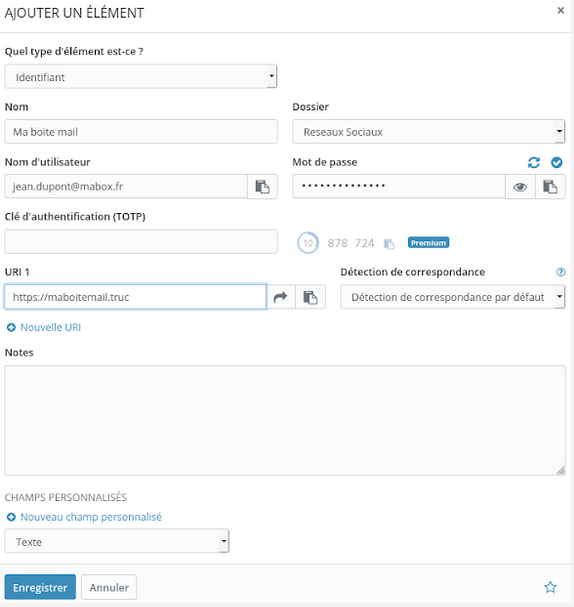The width and height of the screenshot is (574, 607).
Task: Mark item as favorite with star
Action: (x=550, y=587)
